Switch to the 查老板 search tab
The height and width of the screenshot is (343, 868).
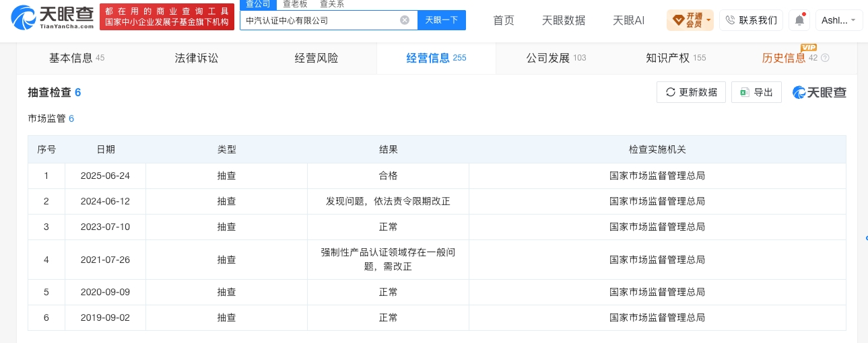pyautogui.click(x=295, y=4)
